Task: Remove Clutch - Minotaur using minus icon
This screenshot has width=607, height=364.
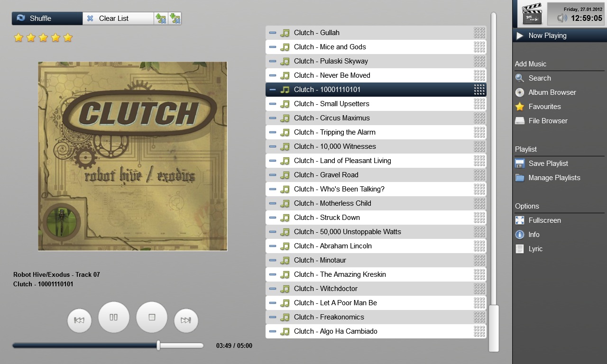Action: tap(273, 260)
